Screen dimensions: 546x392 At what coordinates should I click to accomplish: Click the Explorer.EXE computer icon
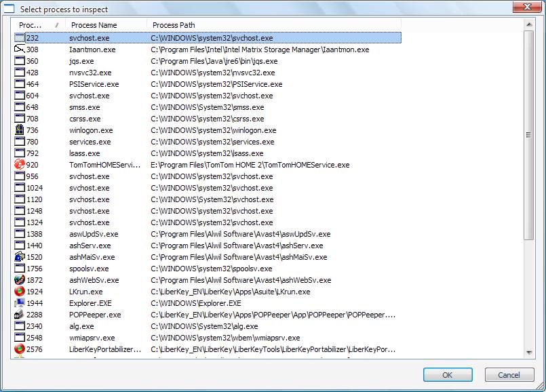(x=20, y=303)
